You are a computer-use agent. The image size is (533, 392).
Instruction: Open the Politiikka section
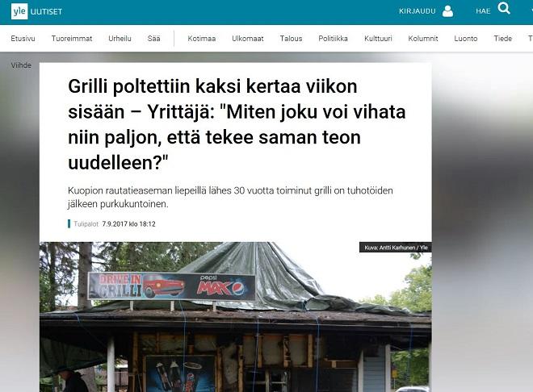333,39
